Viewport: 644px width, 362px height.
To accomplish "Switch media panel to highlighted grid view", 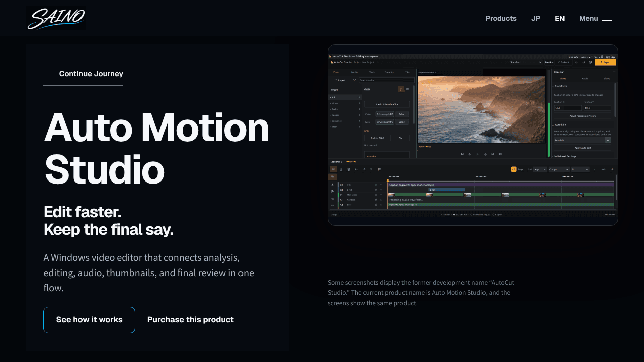I will pyautogui.click(x=401, y=89).
